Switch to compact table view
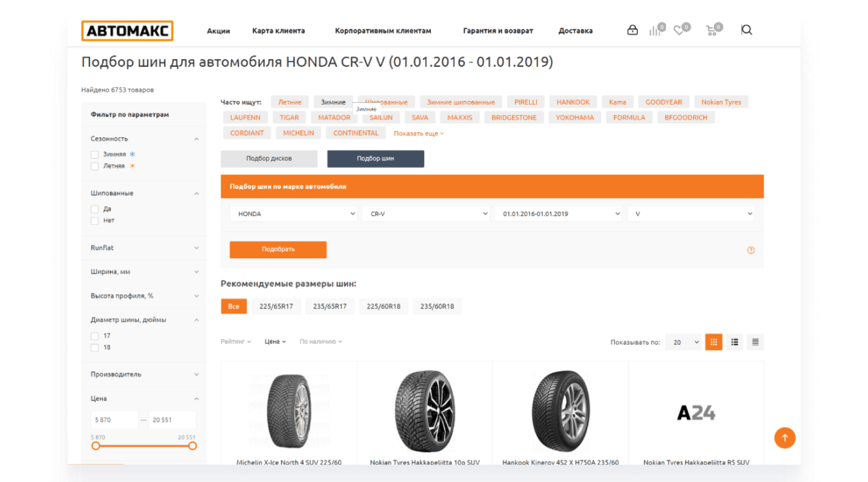The height and width of the screenshot is (482, 868). coord(755,342)
